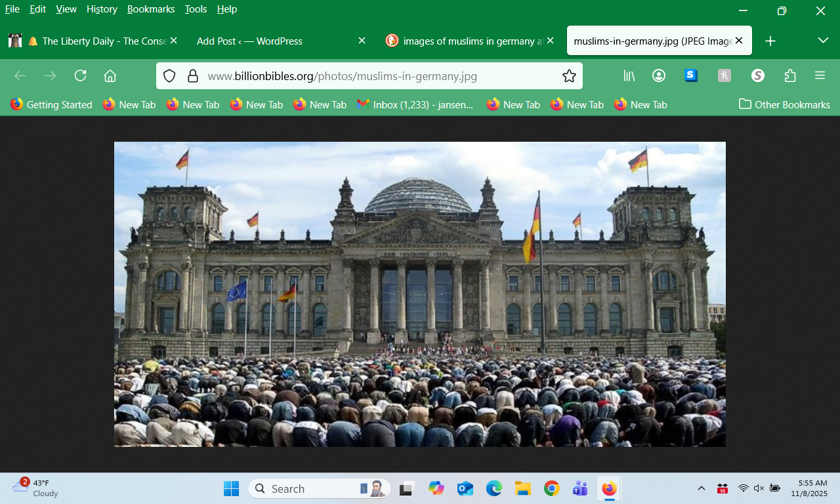Open a new tab with plus button
840x504 pixels.
click(x=770, y=41)
